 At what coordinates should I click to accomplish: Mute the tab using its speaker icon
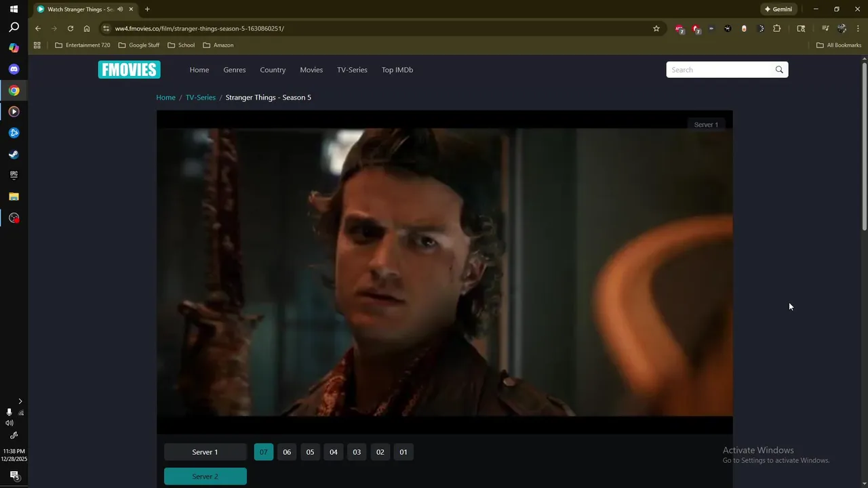120,9
